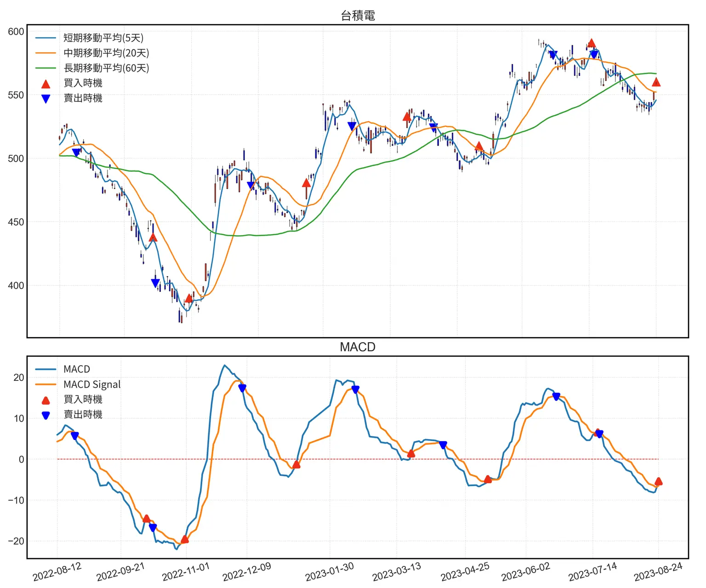Screen dimensions: 706x588
Task: Click the 2023-01-30 date axis label
Action: coord(330,572)
